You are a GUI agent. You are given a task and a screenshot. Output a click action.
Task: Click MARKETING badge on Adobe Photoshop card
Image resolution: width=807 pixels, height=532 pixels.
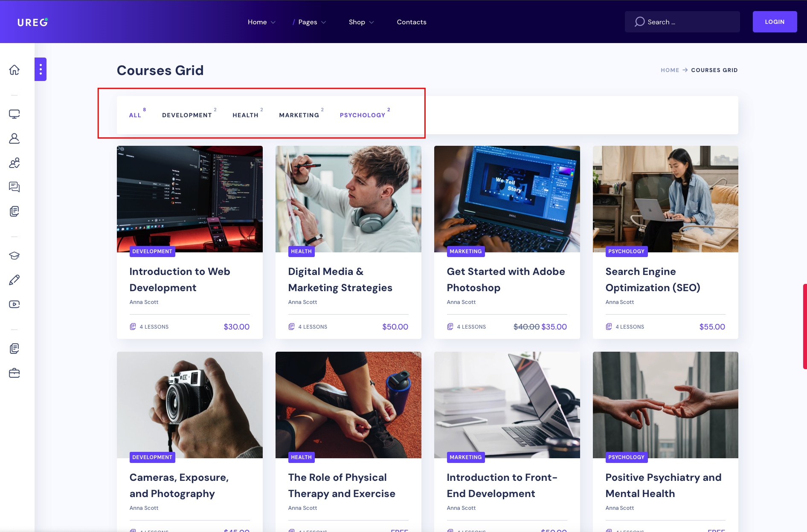pos(466,252)
